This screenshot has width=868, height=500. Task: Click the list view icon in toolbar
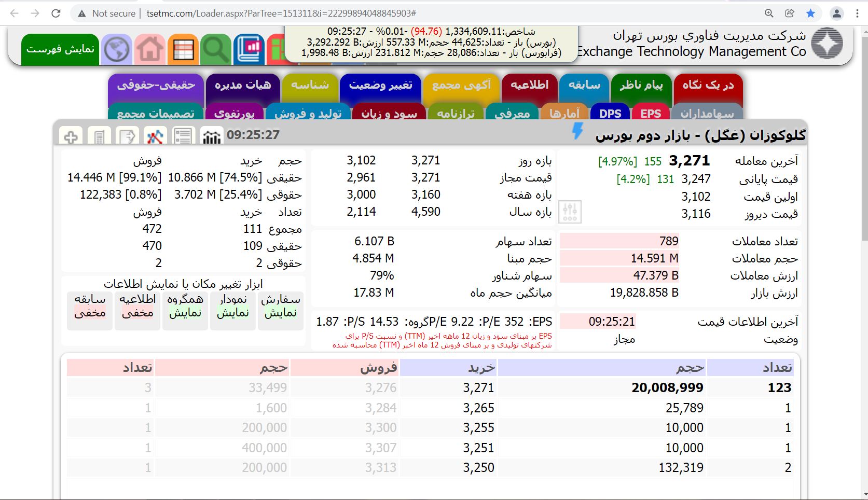tap(183, 136)
